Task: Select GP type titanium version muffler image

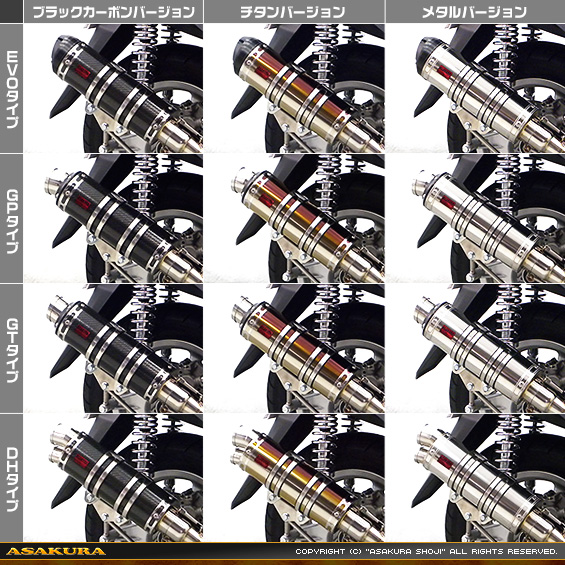Action: pos(294,218)
